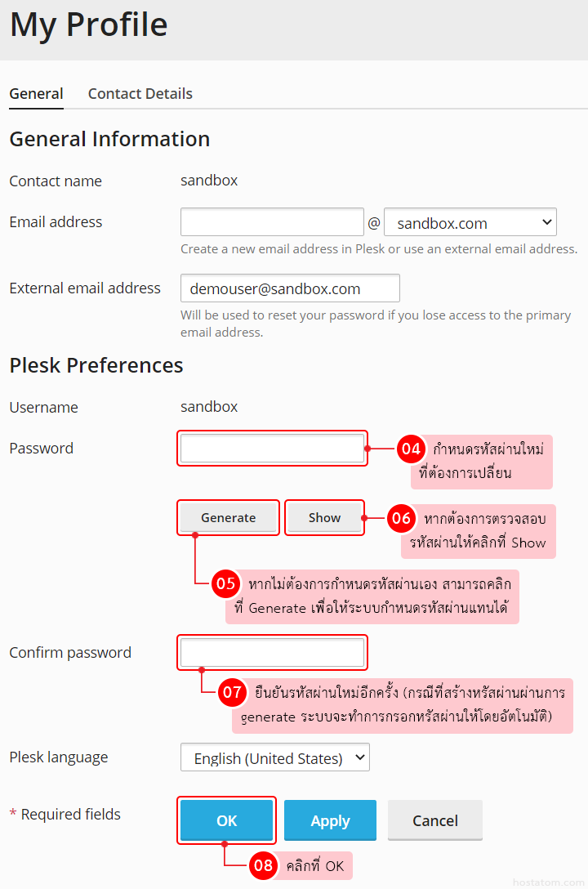Click into the Confirm password field

pyautogui.click(x=272, y=652)
